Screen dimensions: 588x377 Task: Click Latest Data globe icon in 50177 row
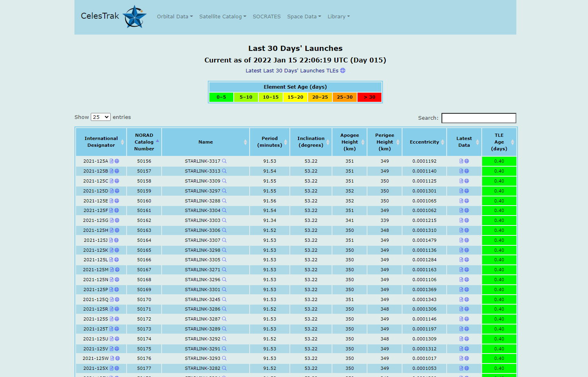(467, 368)
